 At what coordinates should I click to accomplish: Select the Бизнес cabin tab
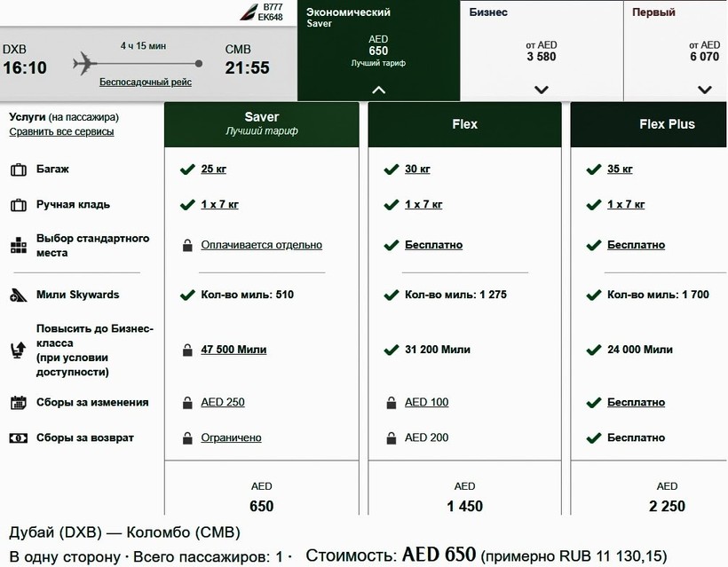point(542,50)
